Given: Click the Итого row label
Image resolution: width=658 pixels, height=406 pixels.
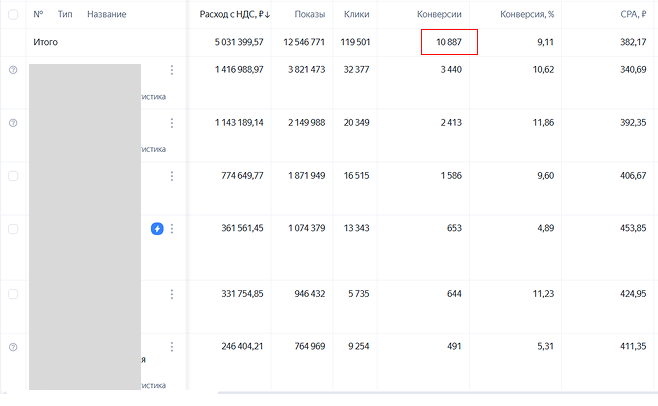Looking at the screenshot, I should click(45, 42).
